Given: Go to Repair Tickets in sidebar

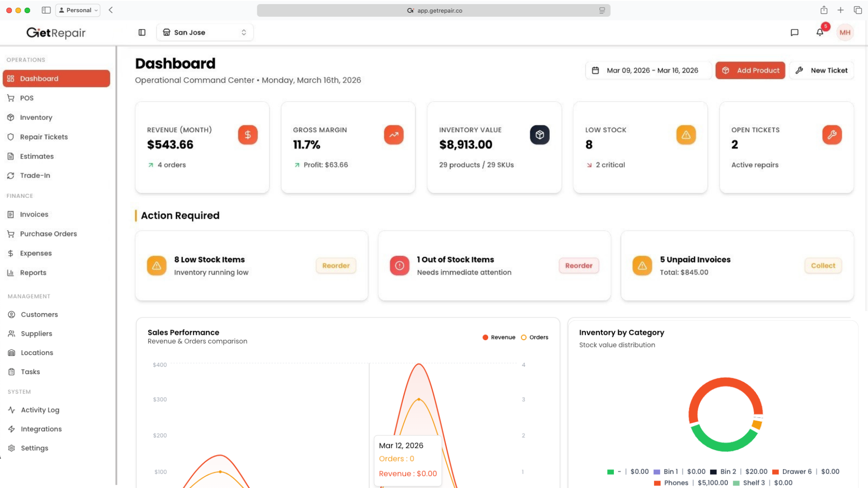Looking at the screenshot, I should point(44,136).
